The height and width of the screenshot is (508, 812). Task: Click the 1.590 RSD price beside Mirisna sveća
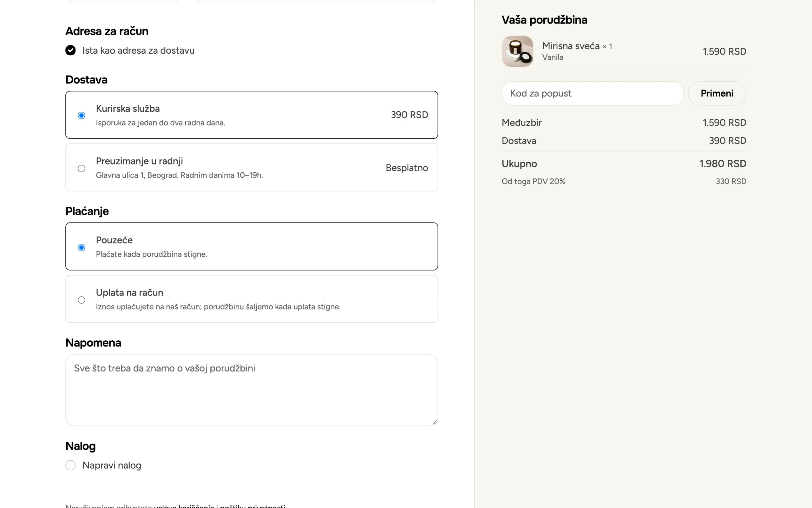[724, 51]
